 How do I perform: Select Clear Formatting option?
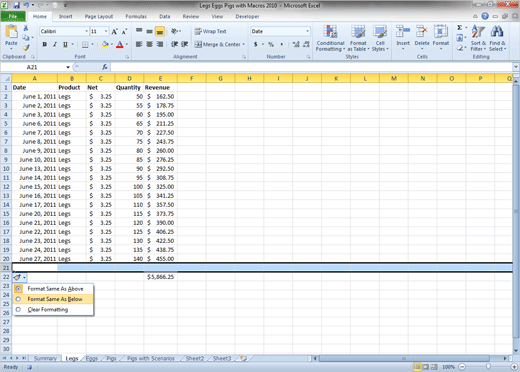click(53, 309)
